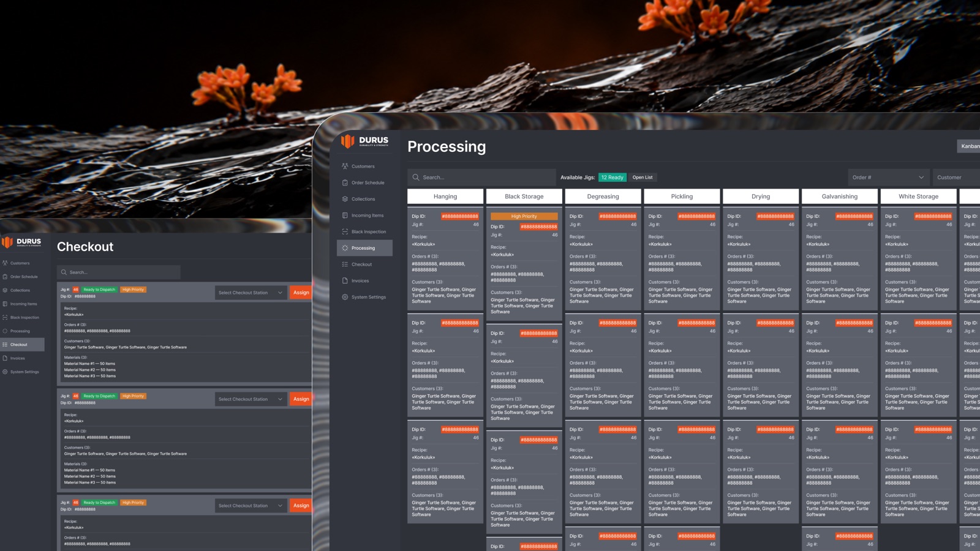Switch to Kanban view button
Viewport: 980px width, 551px height.
(x=969, y=146)
